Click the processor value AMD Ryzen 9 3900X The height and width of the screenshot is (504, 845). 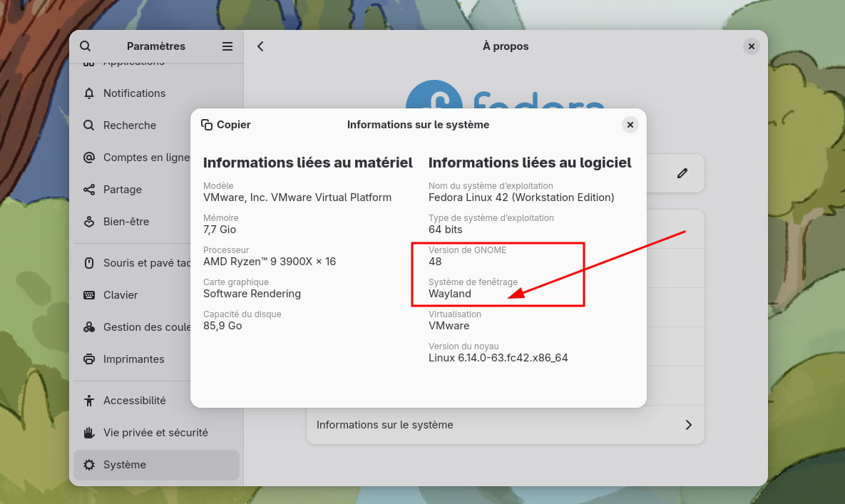tap(270, 262)
